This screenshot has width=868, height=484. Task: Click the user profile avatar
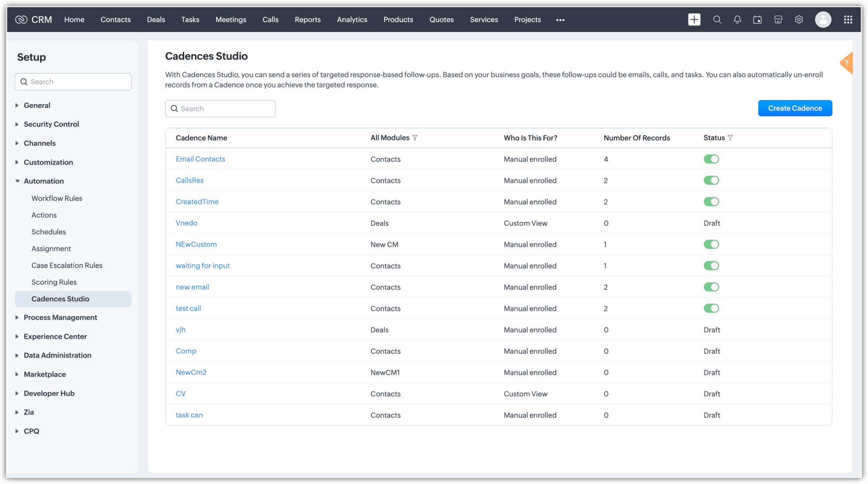pyautogui.click(x=823, y=20)
